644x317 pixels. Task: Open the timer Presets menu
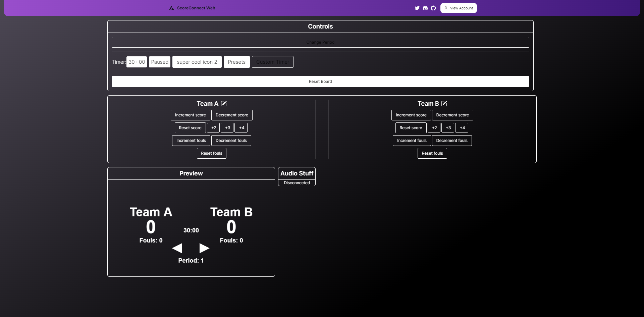pos(236,62)
